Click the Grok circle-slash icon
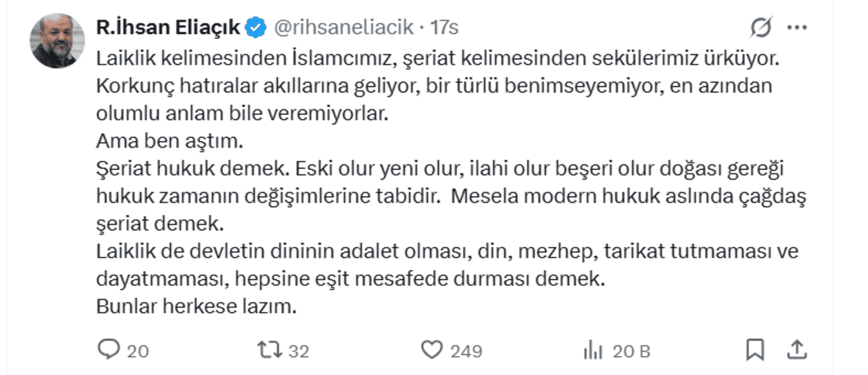The image size is (868, 375). coord(761,28)
